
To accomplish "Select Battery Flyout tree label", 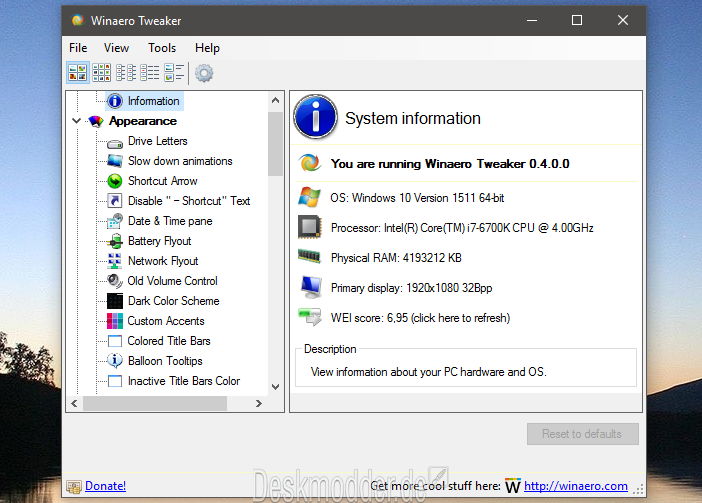I will click(159, 241).
